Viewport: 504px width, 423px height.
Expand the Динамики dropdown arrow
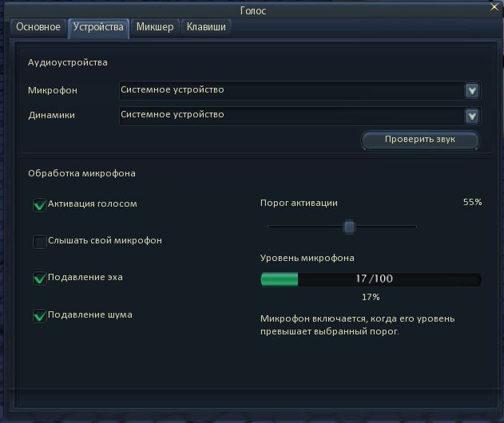pos(472,117)
